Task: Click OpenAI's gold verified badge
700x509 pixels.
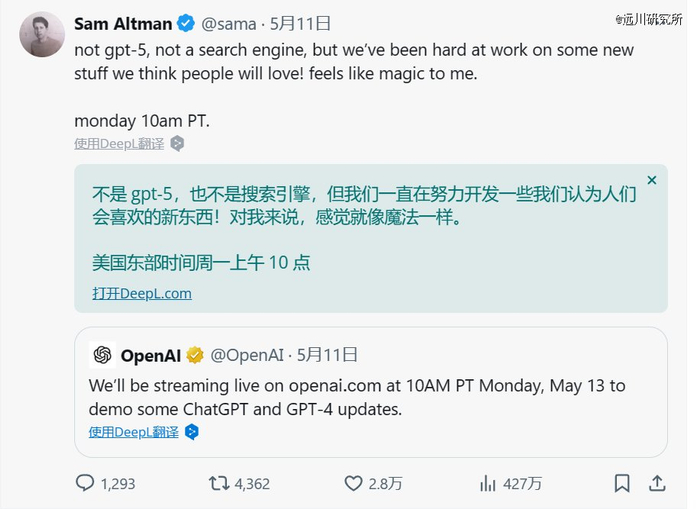Action: (x=195, y=355)
